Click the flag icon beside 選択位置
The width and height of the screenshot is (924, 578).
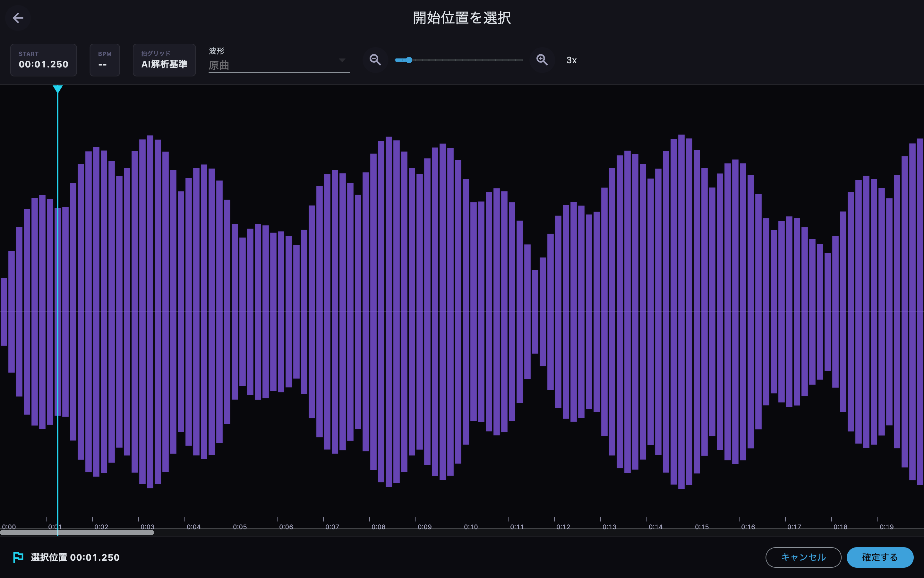pos(18,557)
